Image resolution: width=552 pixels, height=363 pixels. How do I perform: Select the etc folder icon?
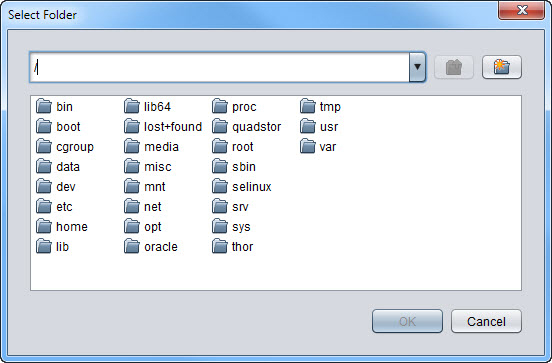[x=44, y=206]
